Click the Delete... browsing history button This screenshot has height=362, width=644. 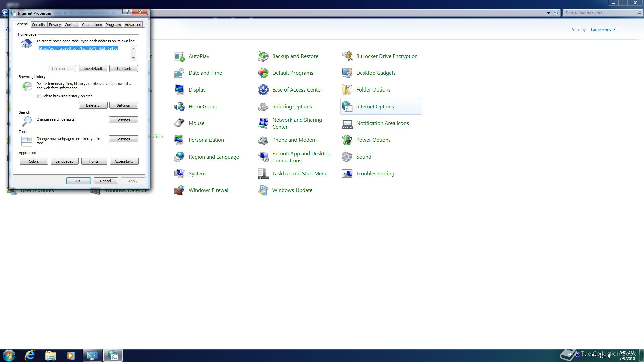coord(93,105)
